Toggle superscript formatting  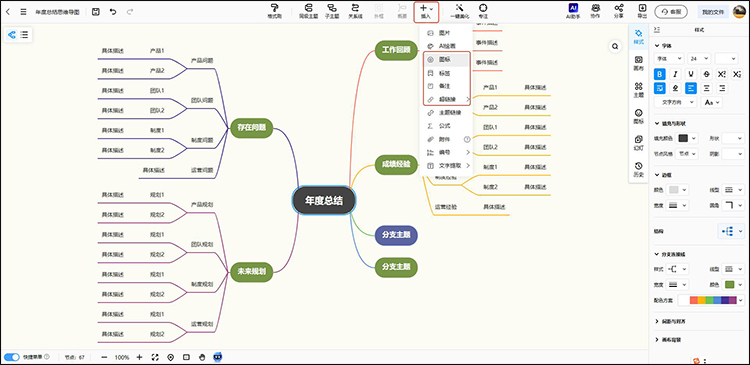click(722, 74)
